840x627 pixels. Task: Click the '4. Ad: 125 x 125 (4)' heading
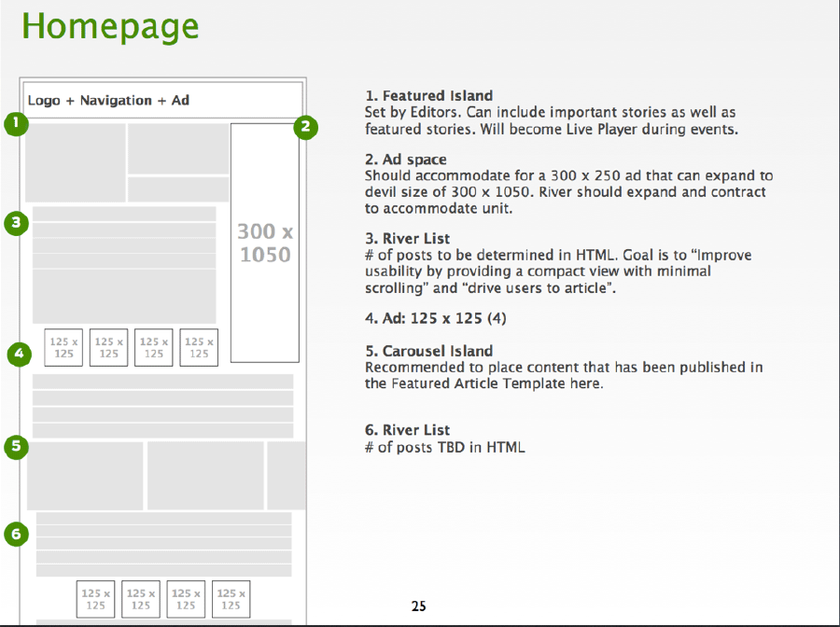click(436, 318)
